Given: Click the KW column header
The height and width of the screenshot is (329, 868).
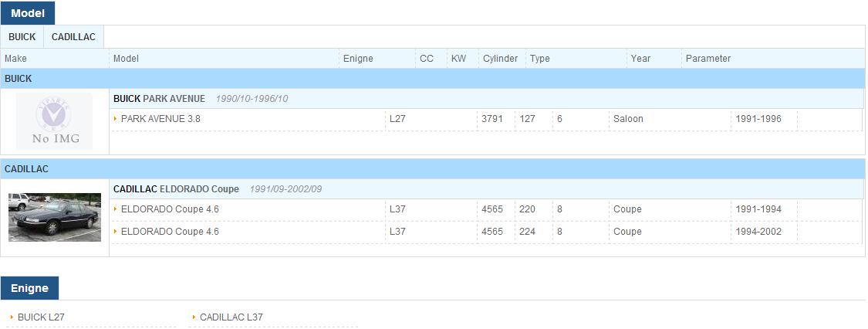Looking at the screenshot, I should [459, 59].
